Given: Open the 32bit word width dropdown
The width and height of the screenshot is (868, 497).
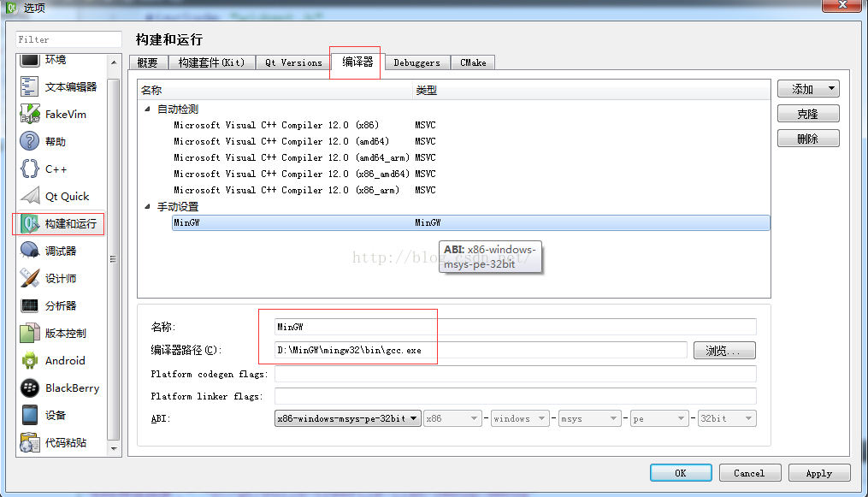Looking at the screenshot, I should coord(726,418).
